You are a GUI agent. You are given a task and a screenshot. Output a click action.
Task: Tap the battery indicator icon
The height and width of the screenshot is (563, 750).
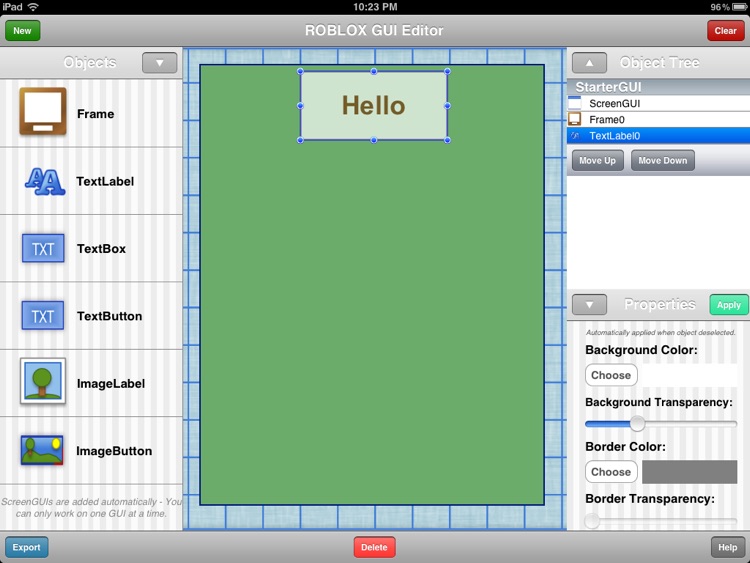(x=739, y=7)
